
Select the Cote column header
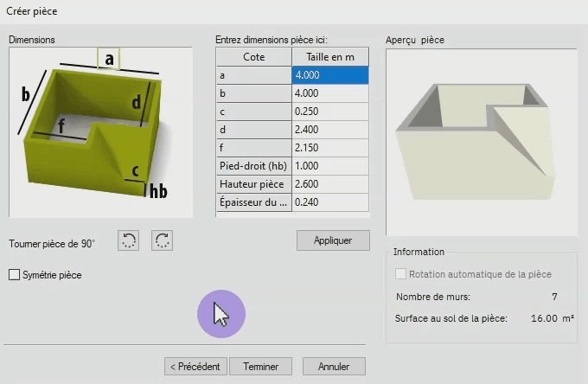coord(254,57)
